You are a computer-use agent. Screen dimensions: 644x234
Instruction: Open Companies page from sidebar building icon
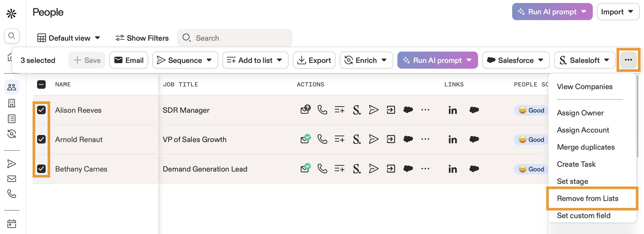click(x=12, y=103)
